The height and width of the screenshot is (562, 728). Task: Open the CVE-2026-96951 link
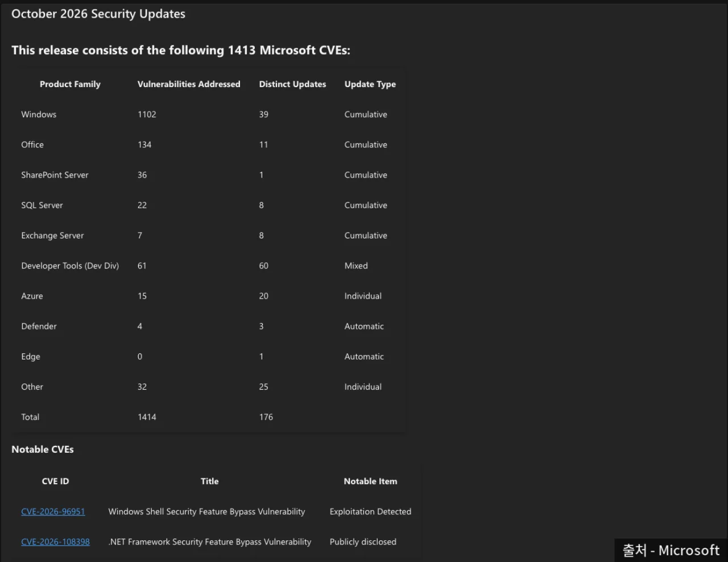click(53, 511)
